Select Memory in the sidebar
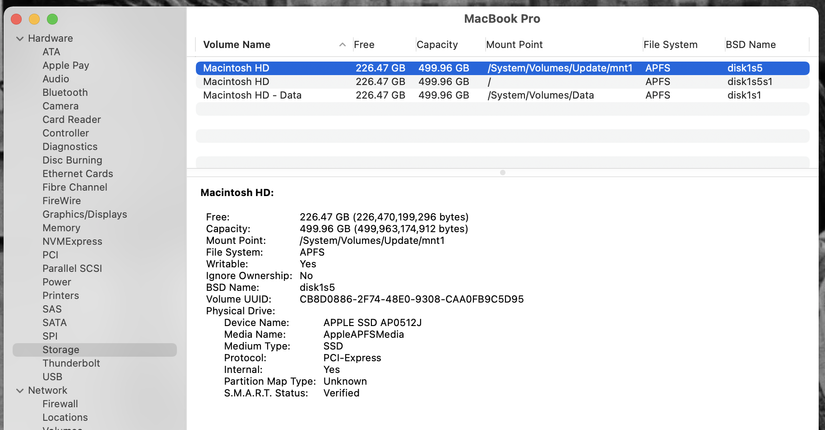This screenshot has width=825, height=430. 62,228
